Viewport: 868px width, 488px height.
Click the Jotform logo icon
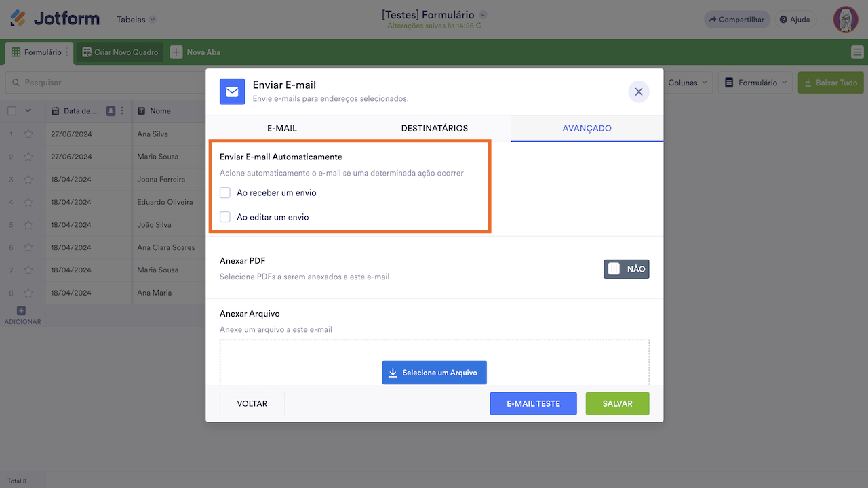18,19
